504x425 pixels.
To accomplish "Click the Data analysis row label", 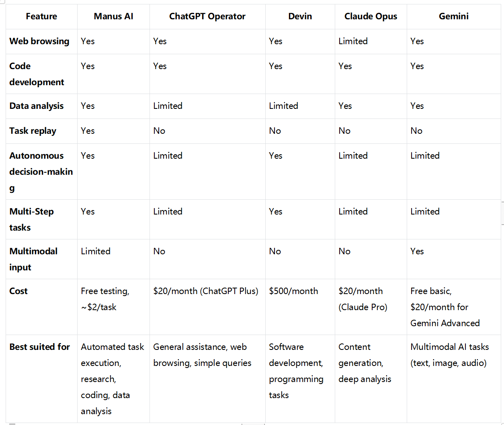I will 37,106.
